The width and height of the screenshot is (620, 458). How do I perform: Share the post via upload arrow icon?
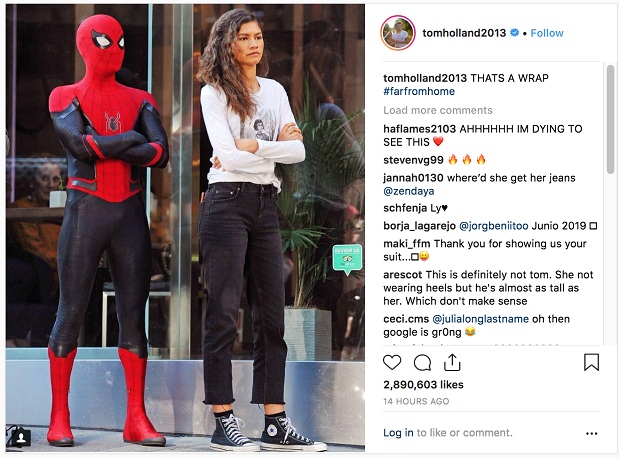coord(452,362)
